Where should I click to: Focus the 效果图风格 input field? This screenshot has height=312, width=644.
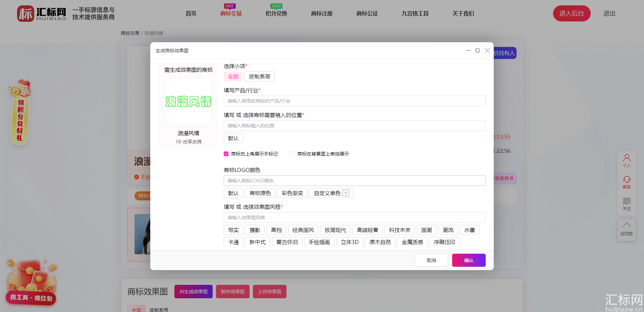tap(355, 217)
